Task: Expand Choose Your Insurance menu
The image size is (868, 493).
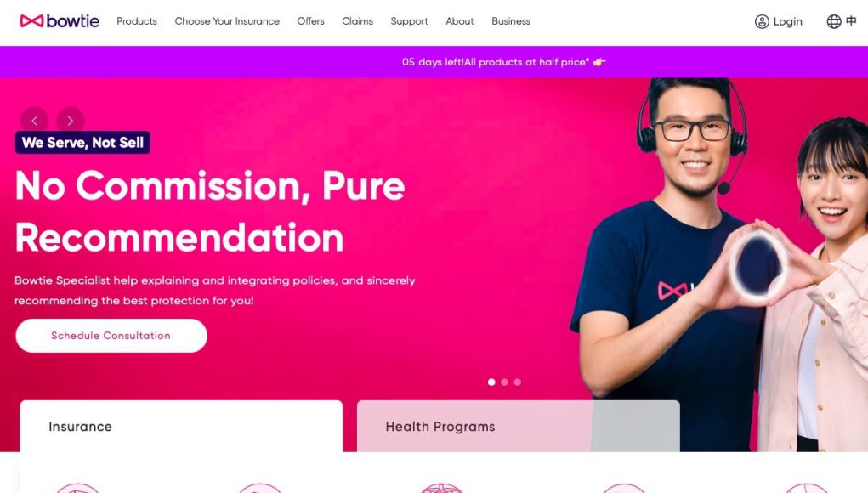Action: (x=227, y=21)
